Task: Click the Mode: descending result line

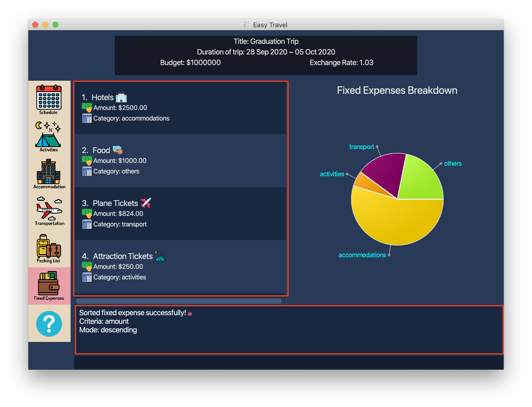Action: click(x=108, y=330)
